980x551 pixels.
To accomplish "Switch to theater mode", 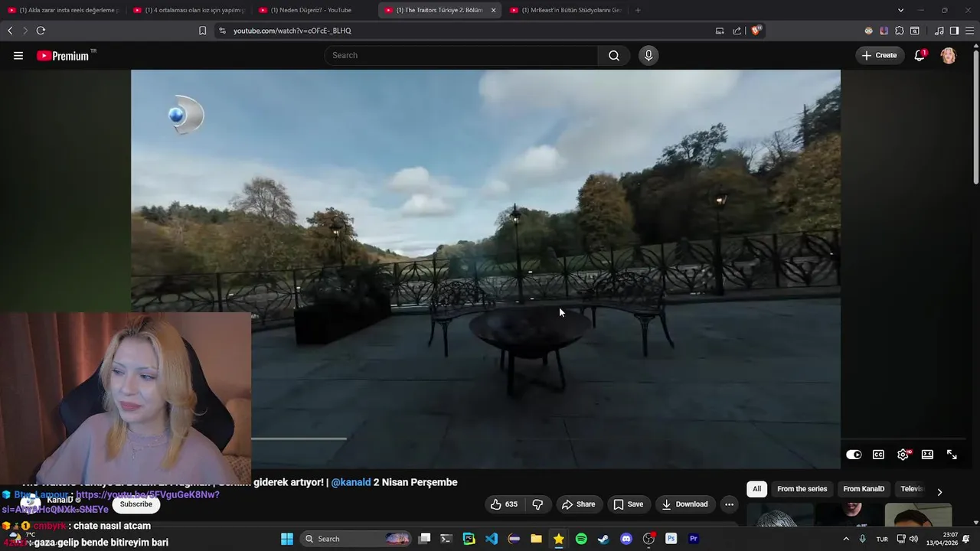I will [927, 455].
